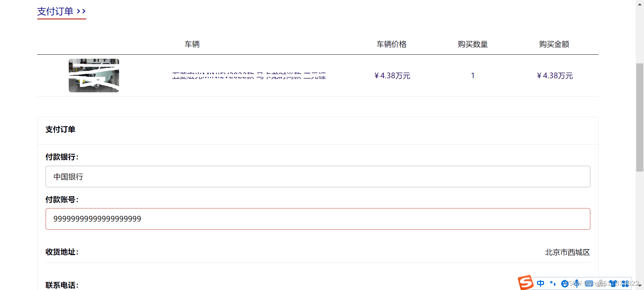644x290 pixels.
Task: Open the 付款银行 field showing 中国银行
Action: [x=318, y=177]
